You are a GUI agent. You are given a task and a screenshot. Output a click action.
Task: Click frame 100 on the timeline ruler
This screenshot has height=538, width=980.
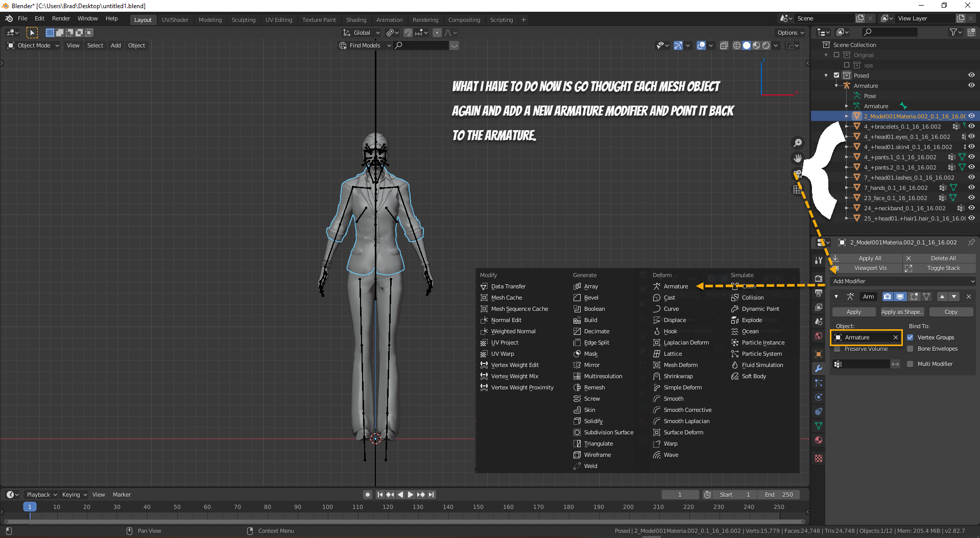click(327, 507)
